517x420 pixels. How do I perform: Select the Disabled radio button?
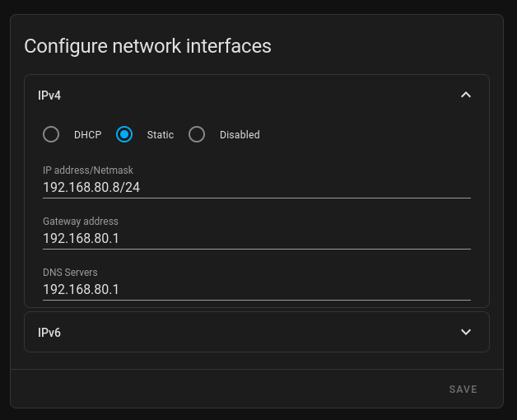point(197,134)
